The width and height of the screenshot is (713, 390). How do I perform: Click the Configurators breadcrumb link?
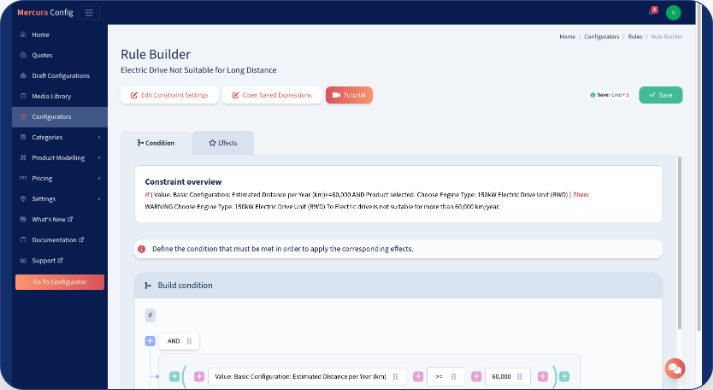click(x=602, y=36)
